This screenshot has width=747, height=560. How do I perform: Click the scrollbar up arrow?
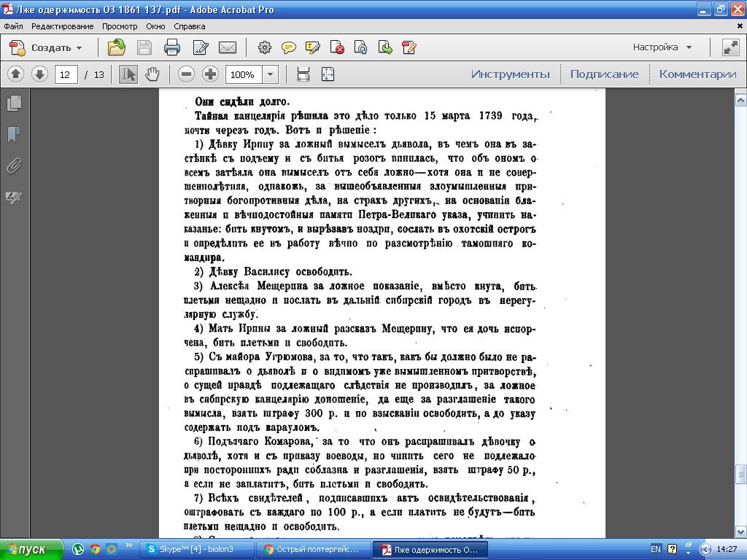[x=741, y=99]
